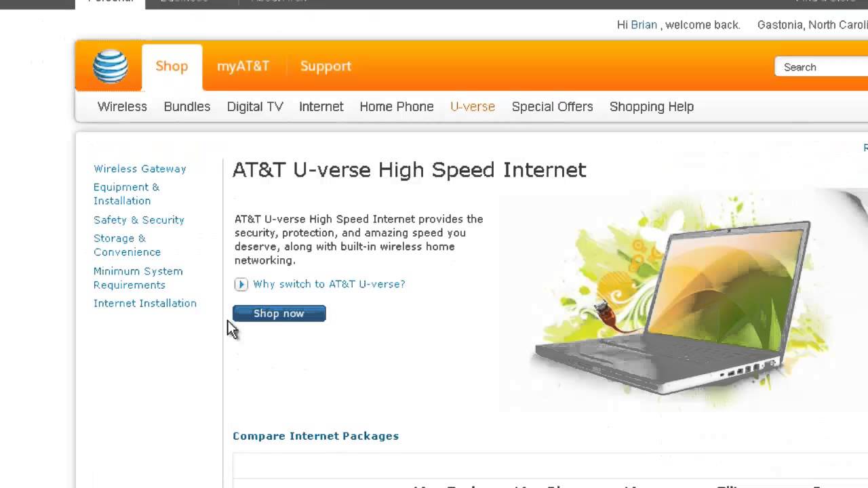This screenshot has width=868, height=488.
Task: Click the Brian account name link
Action: point(644,24)
